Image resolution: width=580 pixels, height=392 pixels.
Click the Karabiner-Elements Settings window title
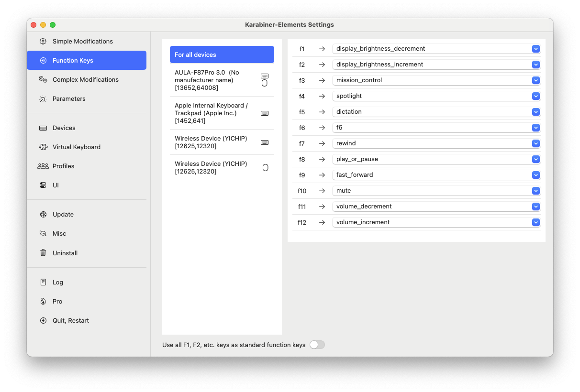tap(290, 25)
